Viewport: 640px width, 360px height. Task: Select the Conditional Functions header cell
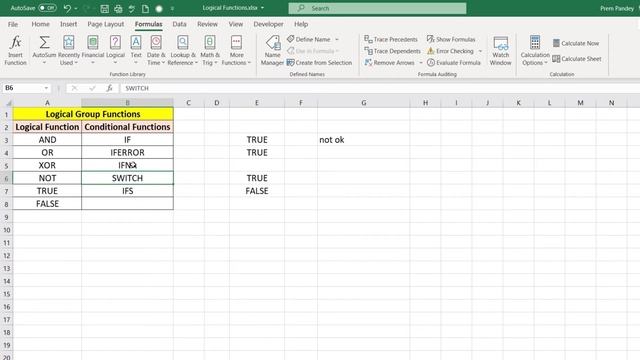point(127,127)
